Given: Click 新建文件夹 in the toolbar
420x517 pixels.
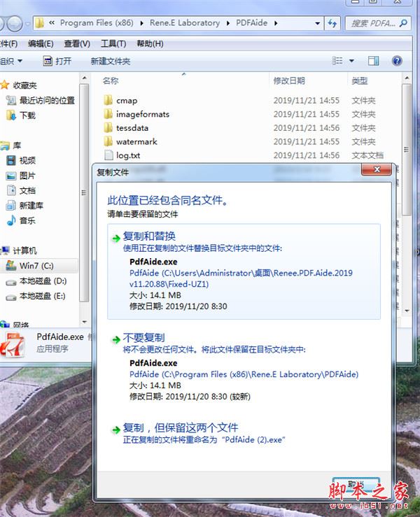Looking at the screenshot, I should point(110,61).
